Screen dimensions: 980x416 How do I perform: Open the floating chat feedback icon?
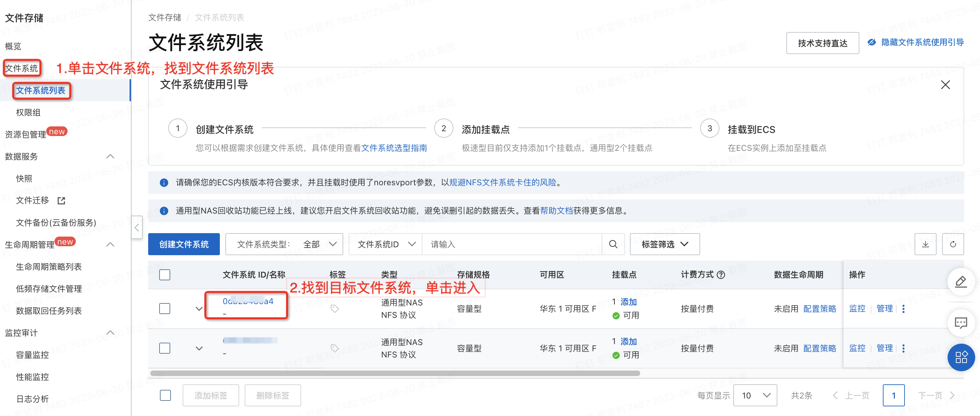click(961, 323)
